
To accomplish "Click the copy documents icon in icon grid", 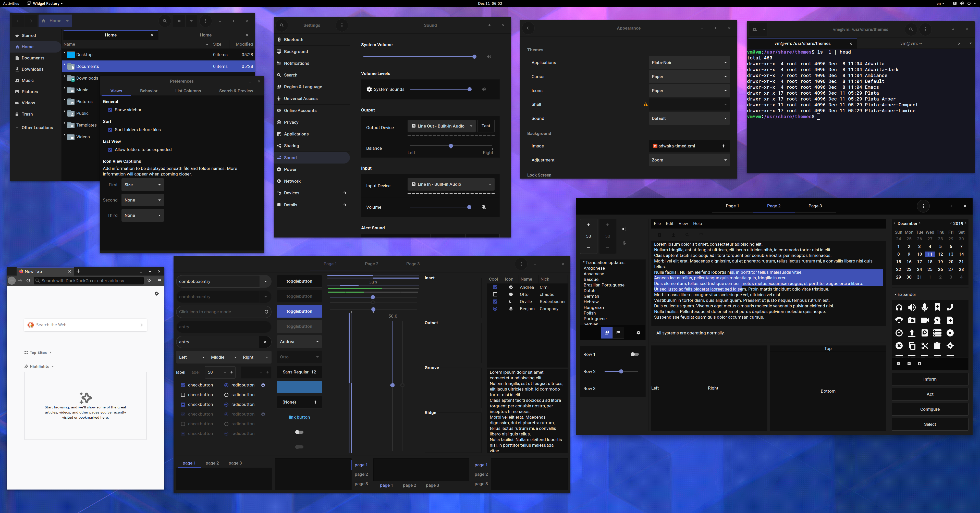I will point(912,346).
